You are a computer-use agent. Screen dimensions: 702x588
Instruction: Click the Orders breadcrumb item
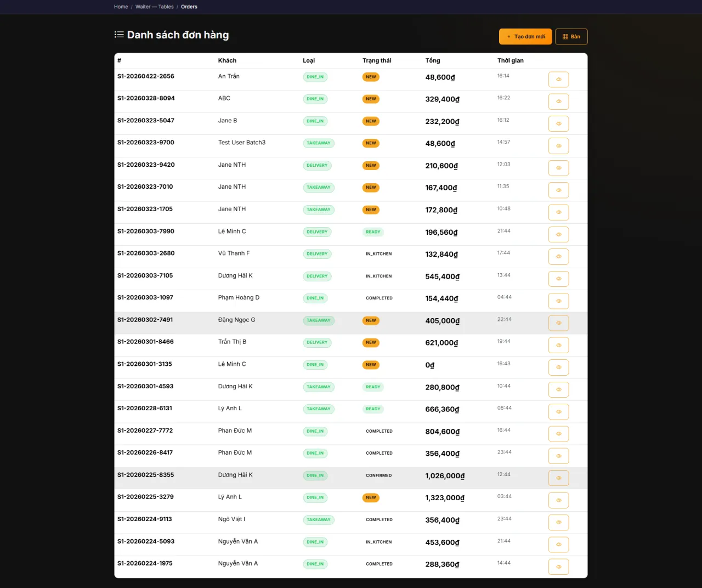tap(189, 7)
